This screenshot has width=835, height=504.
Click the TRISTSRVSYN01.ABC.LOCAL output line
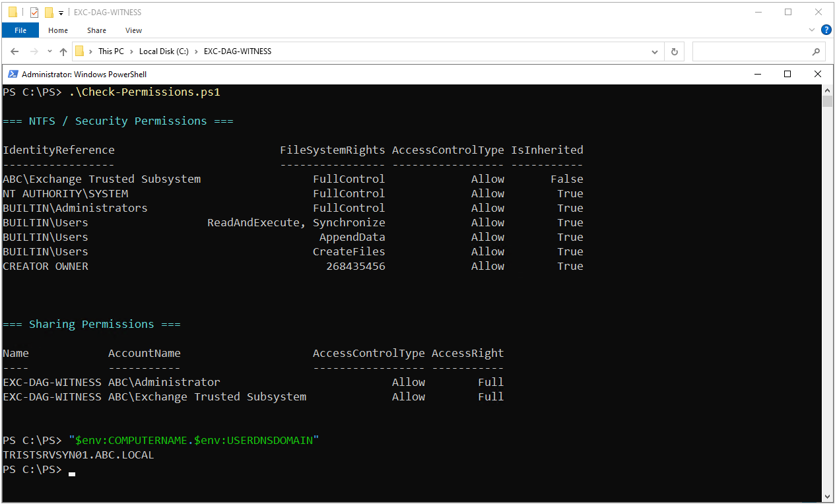point(79,455)
